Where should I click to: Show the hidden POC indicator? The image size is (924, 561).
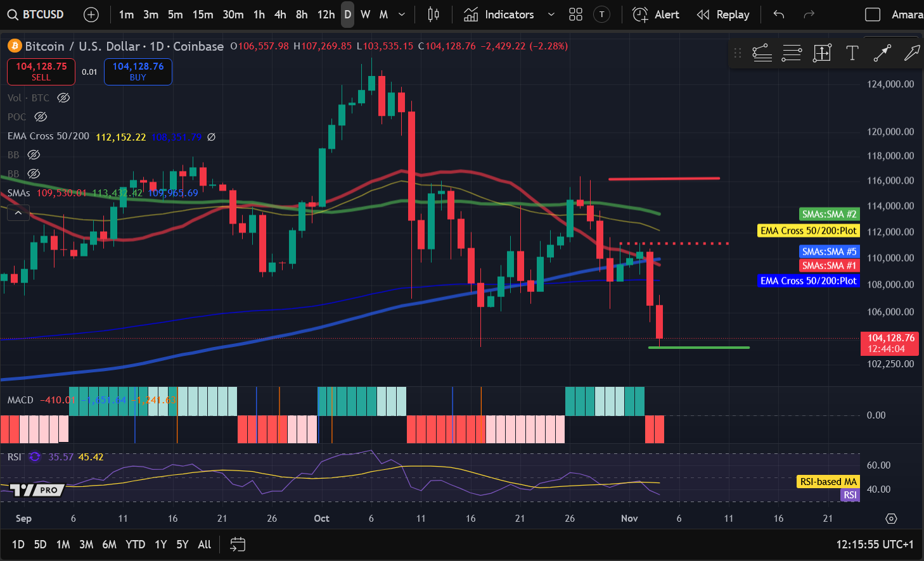(41, 117)
